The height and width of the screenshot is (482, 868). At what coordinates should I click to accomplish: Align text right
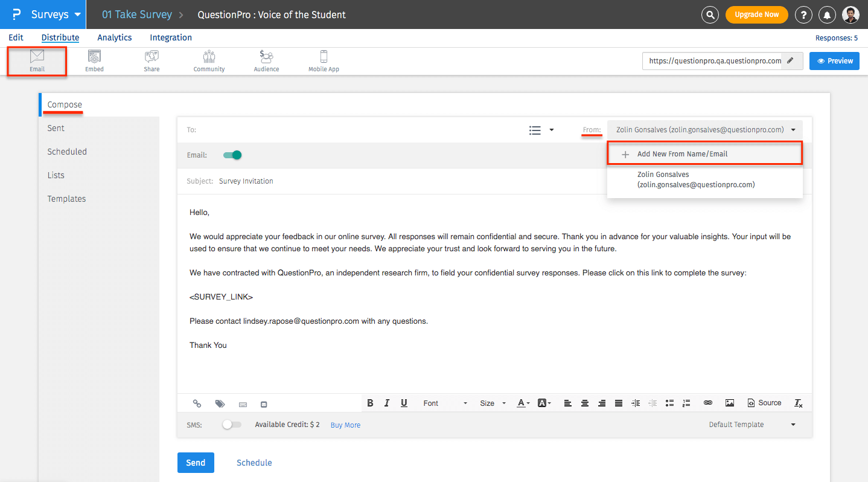[x=602, y=403]
